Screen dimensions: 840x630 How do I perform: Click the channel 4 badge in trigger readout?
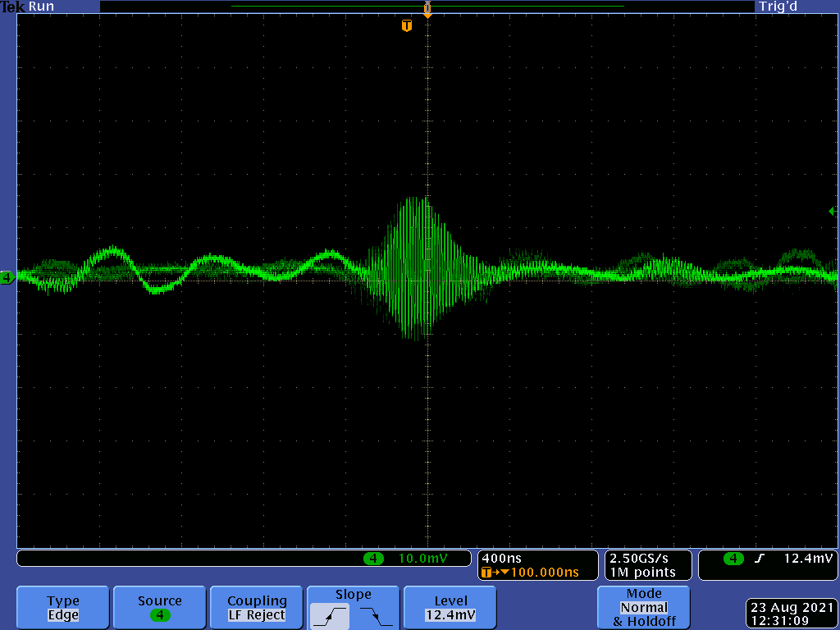733,559
